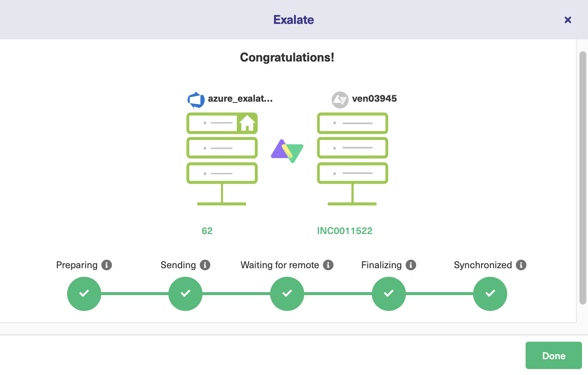Open remote incident INC0011522 link

click(345, 231)
